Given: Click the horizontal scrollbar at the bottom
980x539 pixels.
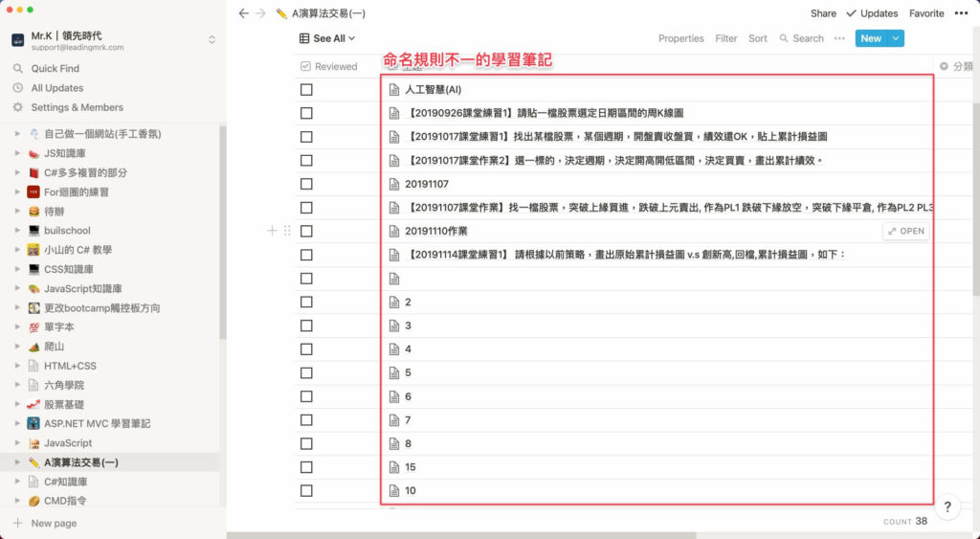Looking at the screenshot, I should pos(461,535).
